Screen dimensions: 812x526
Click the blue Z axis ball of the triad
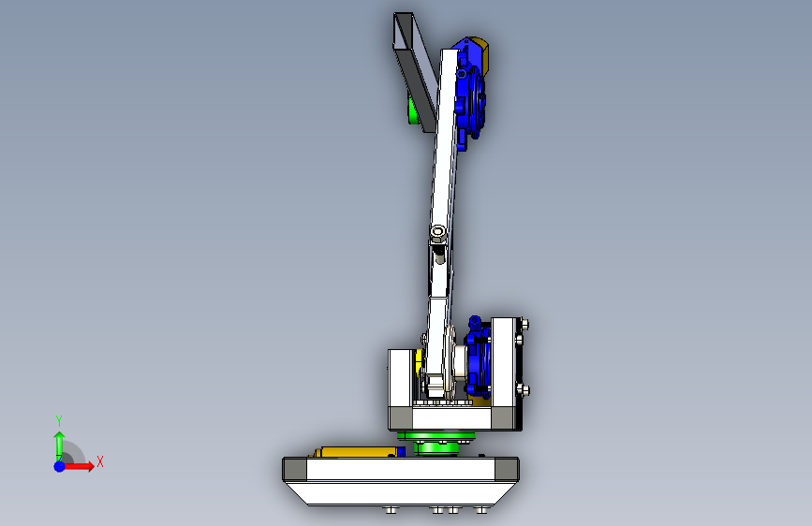click(x=60, y=466)
